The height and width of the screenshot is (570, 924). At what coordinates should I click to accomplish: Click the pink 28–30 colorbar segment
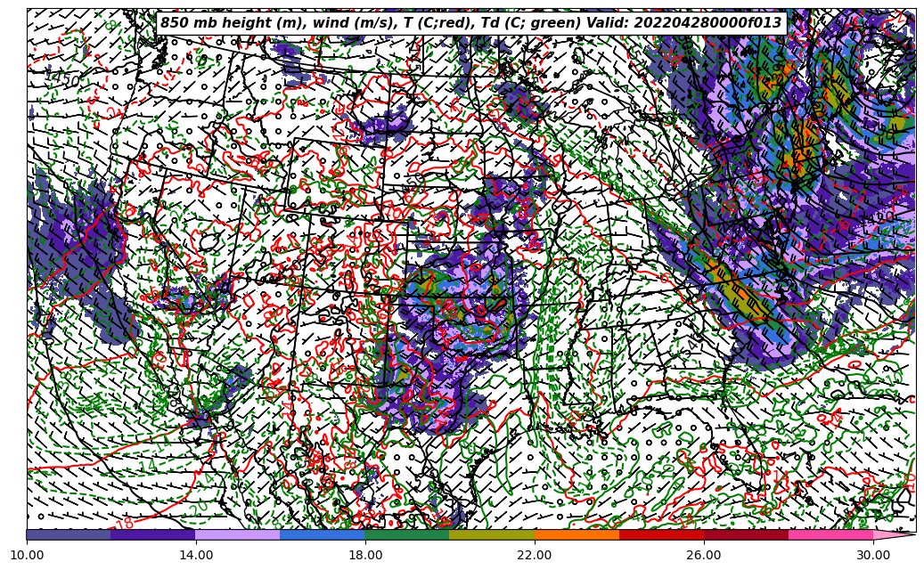(x=830, y=534)
